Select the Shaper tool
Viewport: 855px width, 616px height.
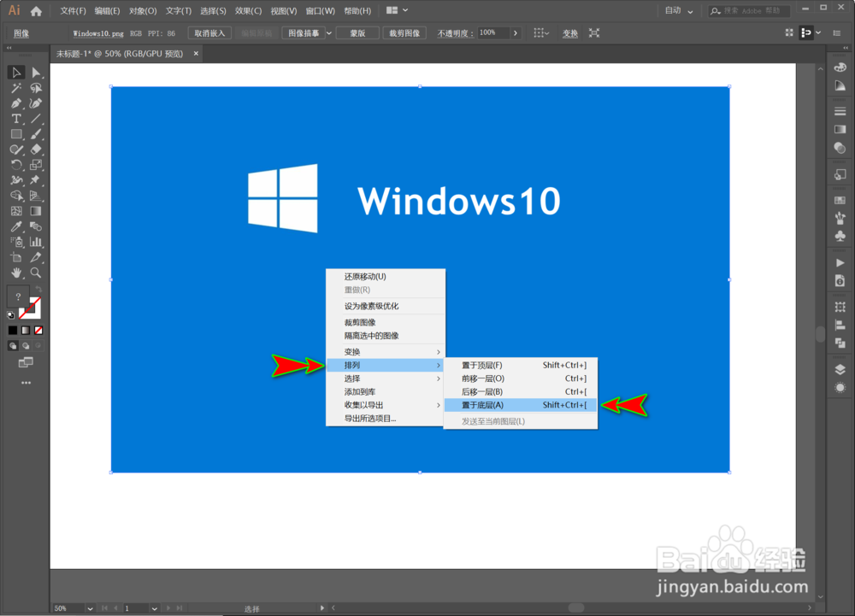point(15,150)
